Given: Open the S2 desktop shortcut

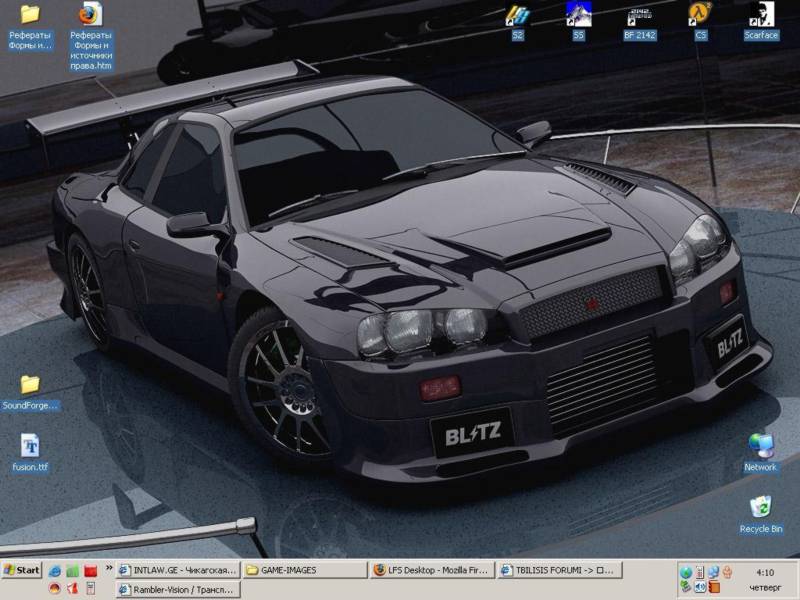Looking at the screenshot, I should click(517, 16).
